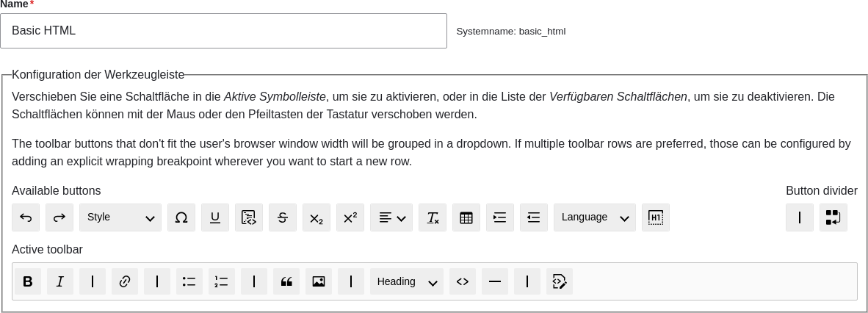This screenshot has width=868, height=313.
Task: Select the Horizontal line button
Action: click(495, 281)
